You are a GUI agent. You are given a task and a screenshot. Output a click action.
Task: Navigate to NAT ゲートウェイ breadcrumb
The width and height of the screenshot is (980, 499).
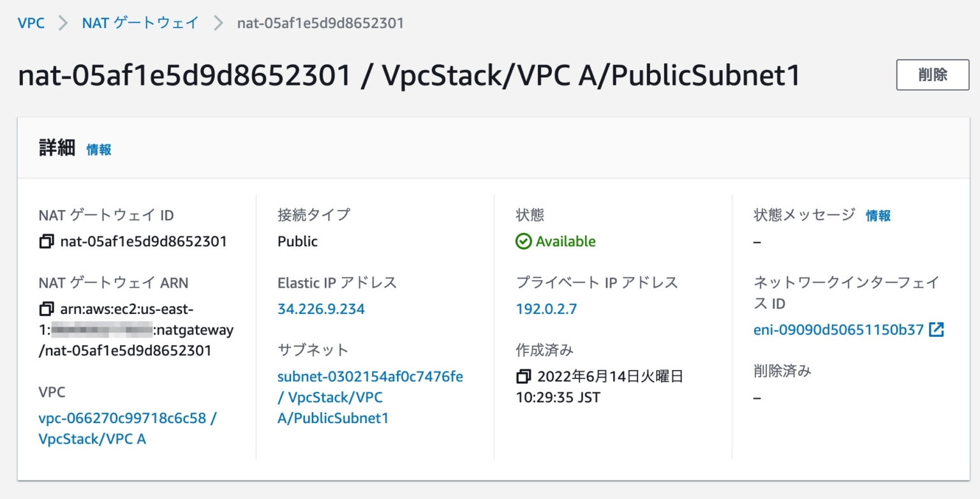click(140, 22)
